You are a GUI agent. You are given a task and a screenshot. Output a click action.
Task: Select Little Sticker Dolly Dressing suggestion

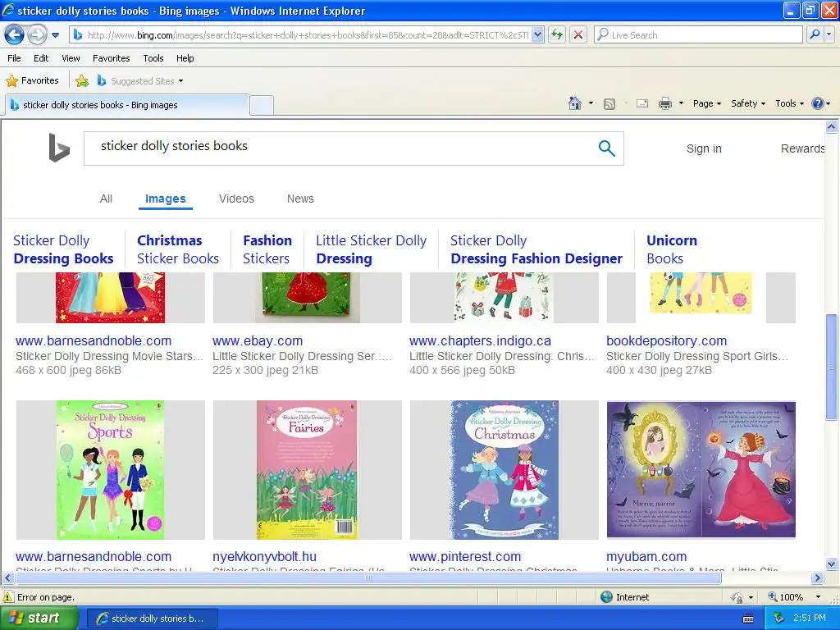[x=372, y=249]
